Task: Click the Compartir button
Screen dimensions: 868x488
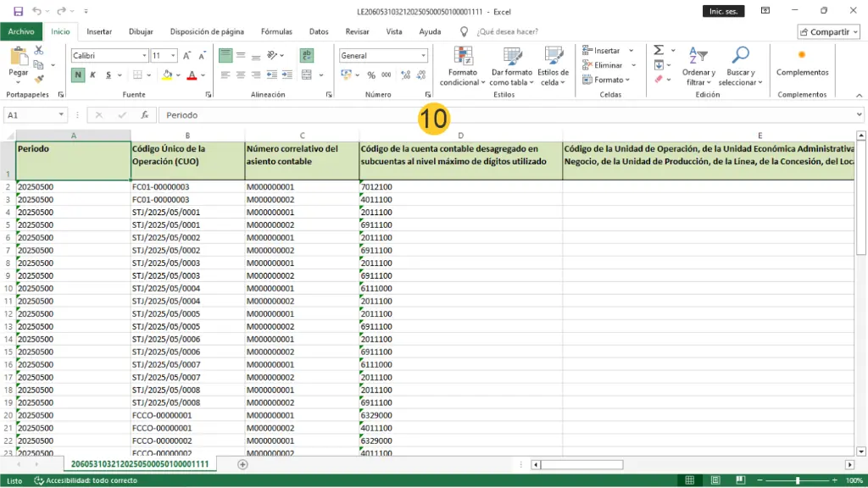Action: (827, 31)
